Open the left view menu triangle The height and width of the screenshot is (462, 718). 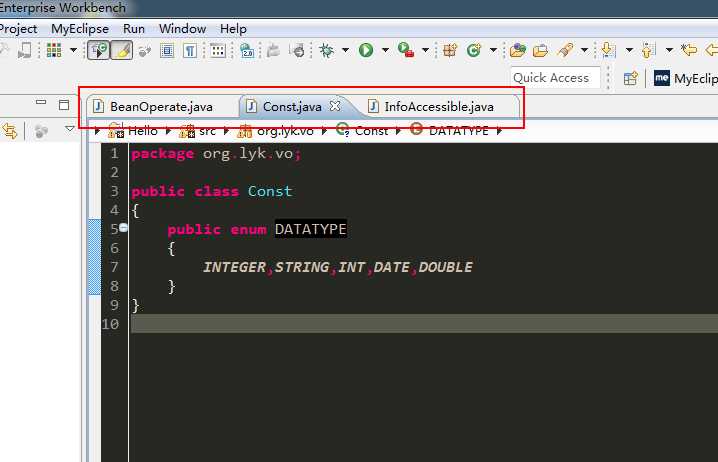70,129
